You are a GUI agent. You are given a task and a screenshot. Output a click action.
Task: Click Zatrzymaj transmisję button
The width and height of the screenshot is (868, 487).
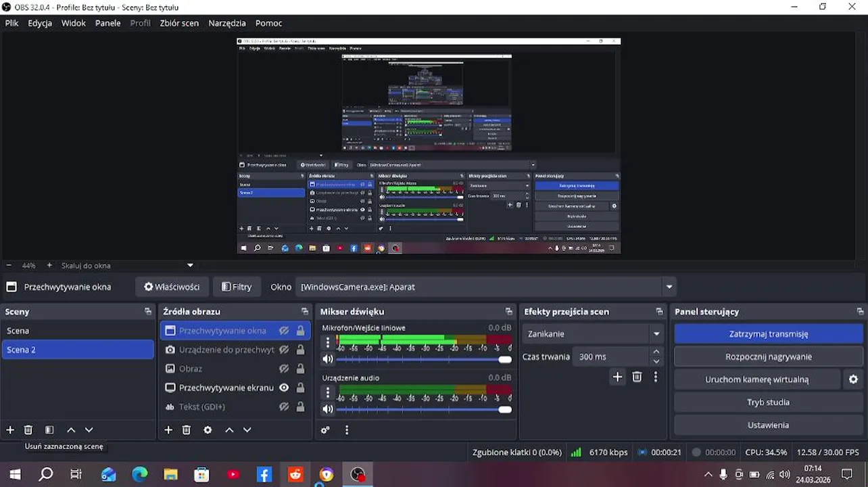point(769,333)
